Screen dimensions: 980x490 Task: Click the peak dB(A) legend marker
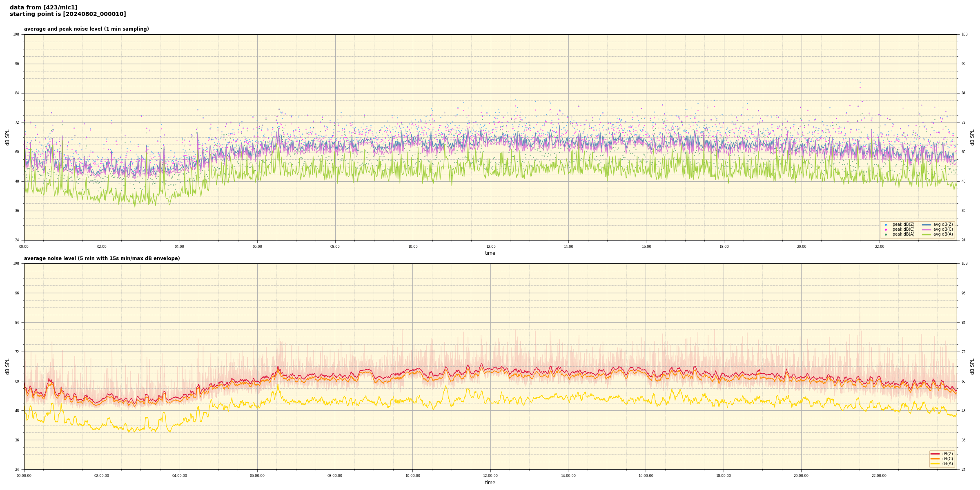pyautogui.click(x=886, y=234)
